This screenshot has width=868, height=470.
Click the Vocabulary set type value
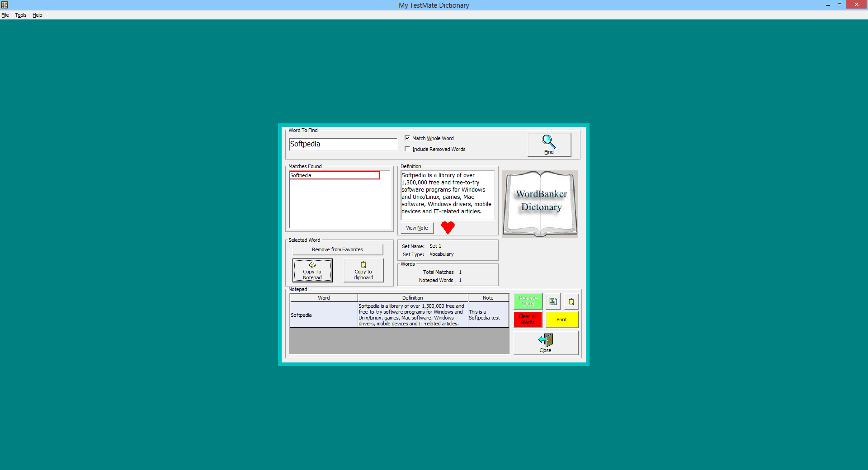(442, 254)
